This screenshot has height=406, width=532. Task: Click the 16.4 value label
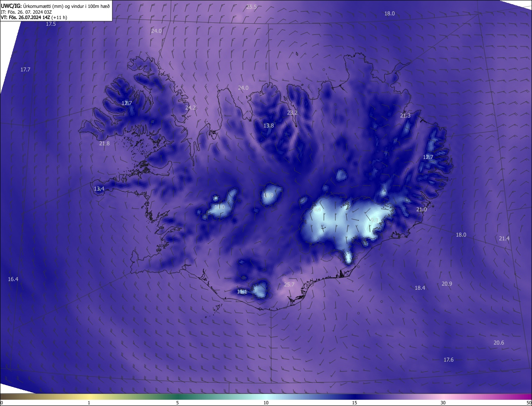click(x=13, y=279)
